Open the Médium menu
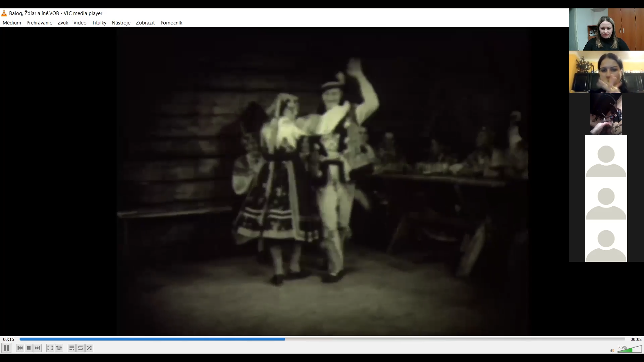The image size is (644, 362). coord(12,23)
